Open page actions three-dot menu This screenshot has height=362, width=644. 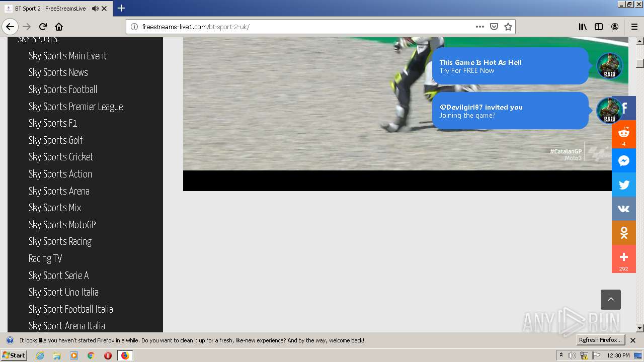(x=480, y=27)
